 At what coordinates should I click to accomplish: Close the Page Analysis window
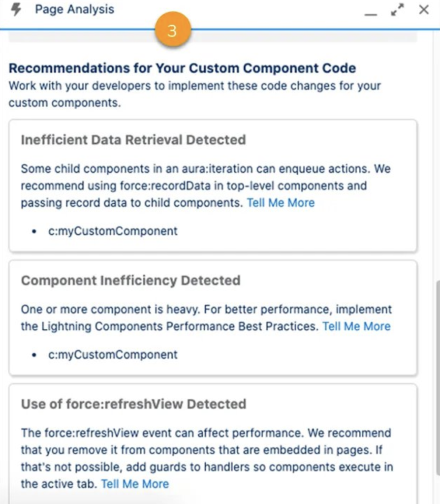(424, 9)
